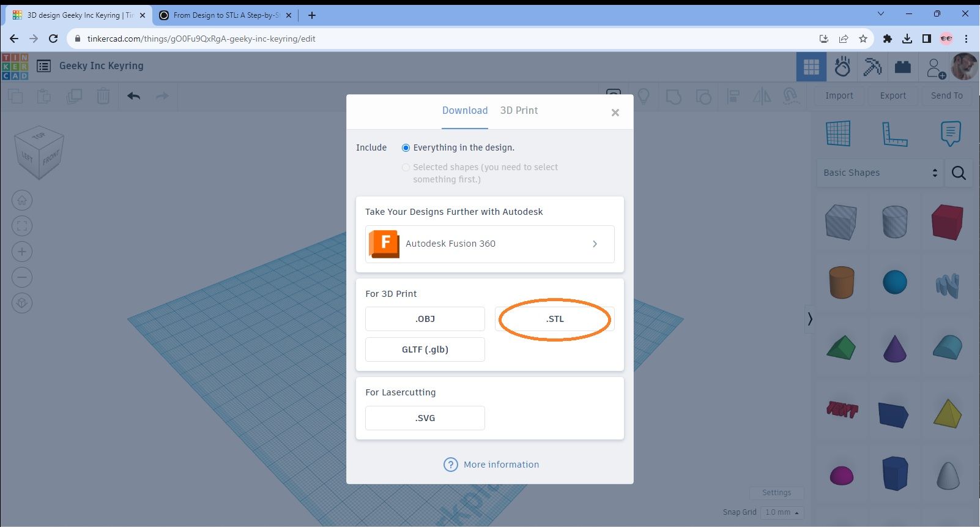980x527 pixels.
Task: Click the shapes search magnifier icon
Action: [x=959, y=173]
